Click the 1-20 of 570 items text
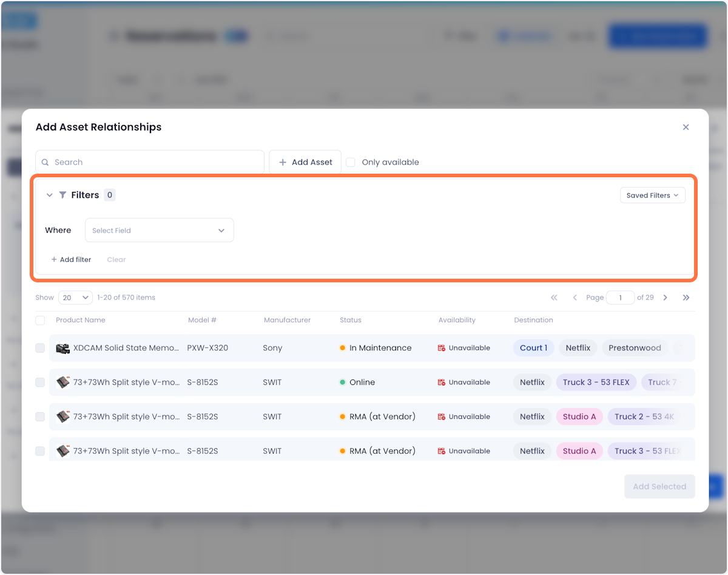Image resolution: width=728 pixels, height=575 pixels. click(126, 298)
